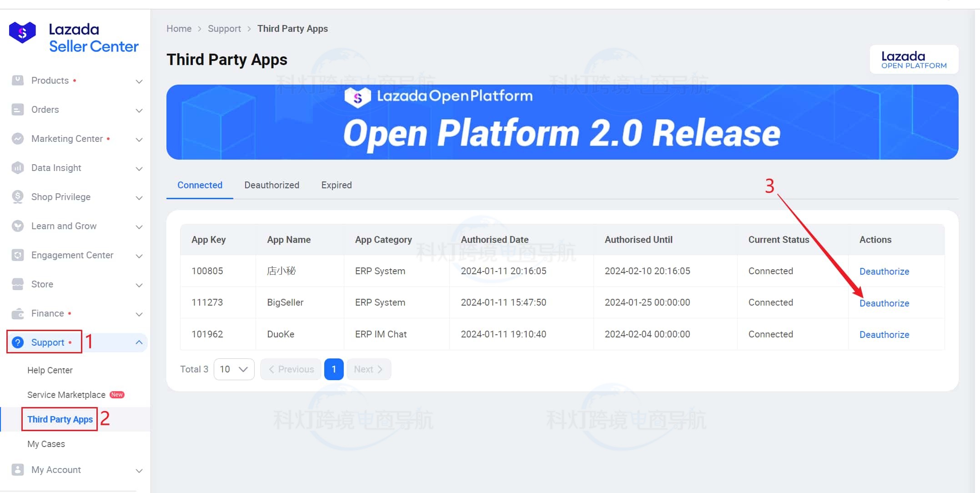This screenshot has height=493, width=980.
Task: Deauthorize the BigSeller app
Action: (884, 303)
